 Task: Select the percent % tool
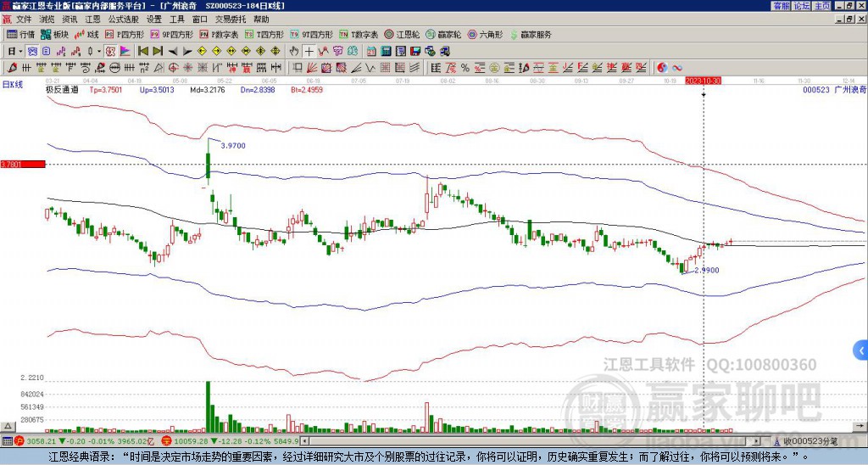coord(465,68)
